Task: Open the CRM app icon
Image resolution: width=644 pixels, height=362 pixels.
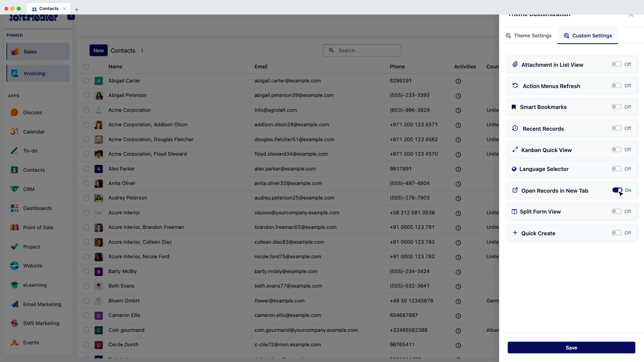Action: pos(14,189)
